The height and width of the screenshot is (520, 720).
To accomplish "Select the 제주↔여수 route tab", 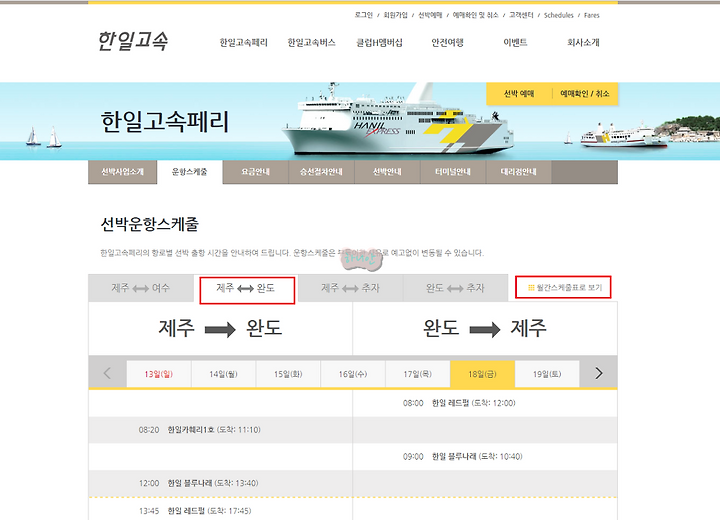I will coord(141,288).
